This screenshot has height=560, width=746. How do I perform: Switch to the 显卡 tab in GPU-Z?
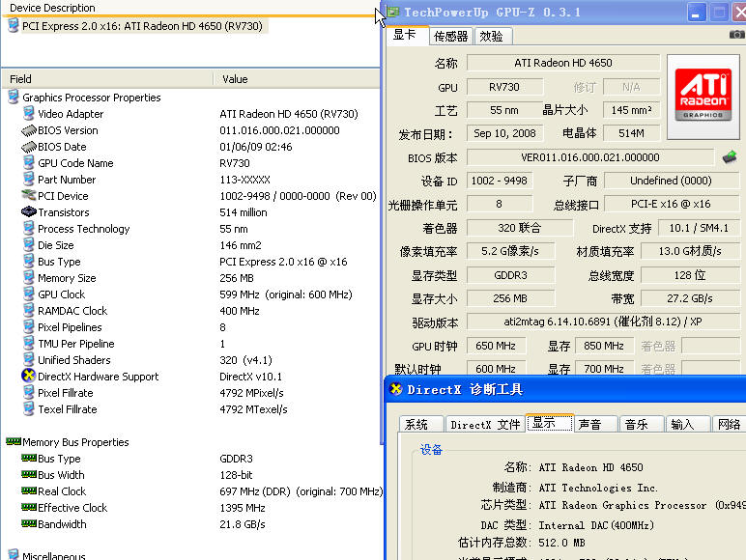[x=405, y=35]
